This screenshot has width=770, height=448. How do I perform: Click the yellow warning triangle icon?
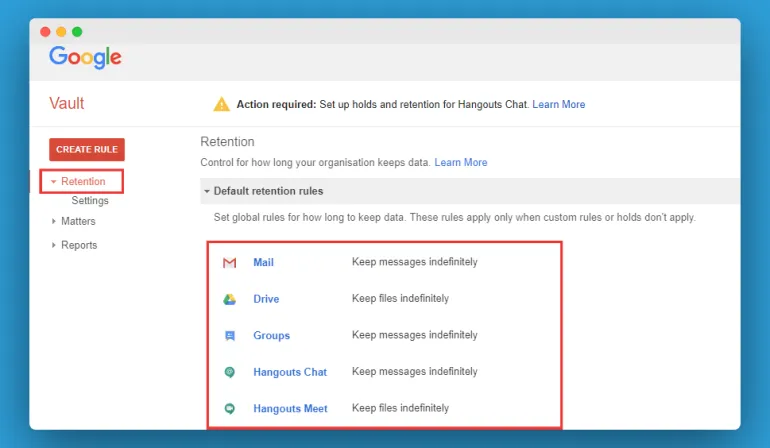pos(221,104)
